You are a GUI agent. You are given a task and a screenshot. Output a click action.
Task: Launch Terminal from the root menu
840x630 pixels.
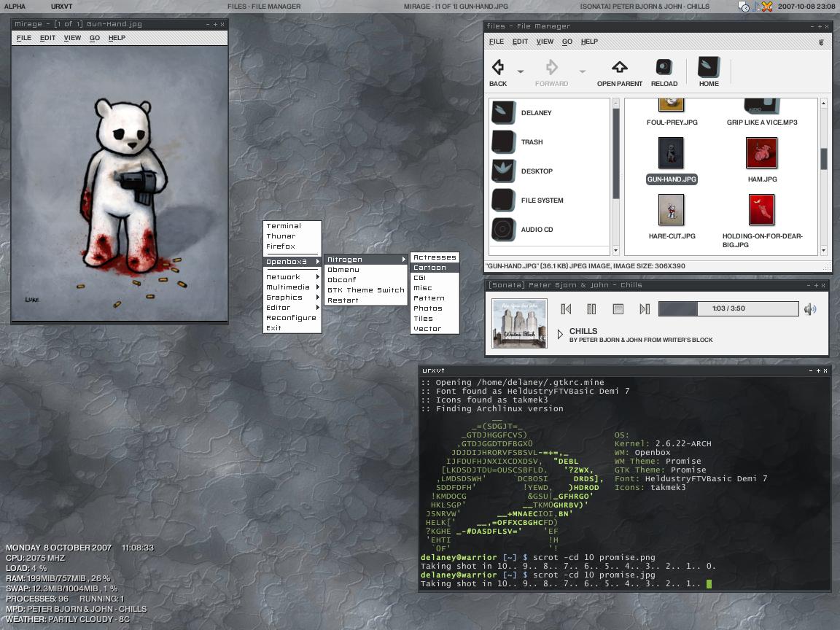pos(292,226)
